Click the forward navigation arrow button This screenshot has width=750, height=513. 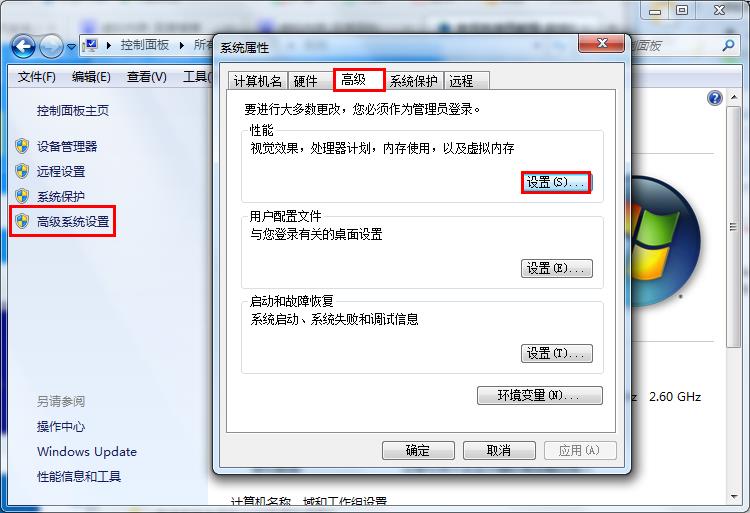(x=51, y=46)
